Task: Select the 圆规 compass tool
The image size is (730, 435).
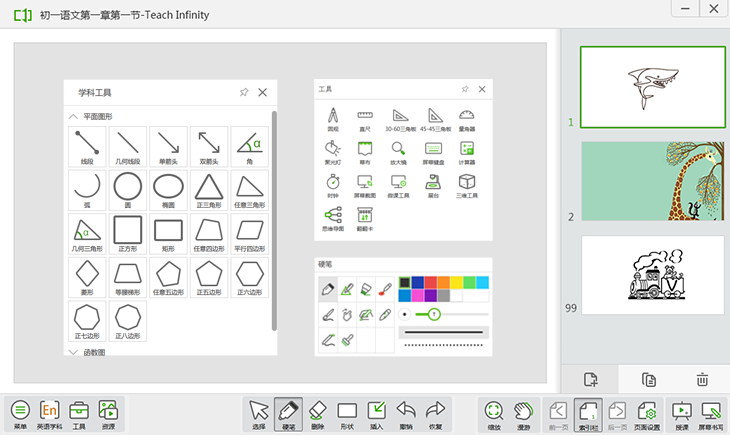Action: 333,117
